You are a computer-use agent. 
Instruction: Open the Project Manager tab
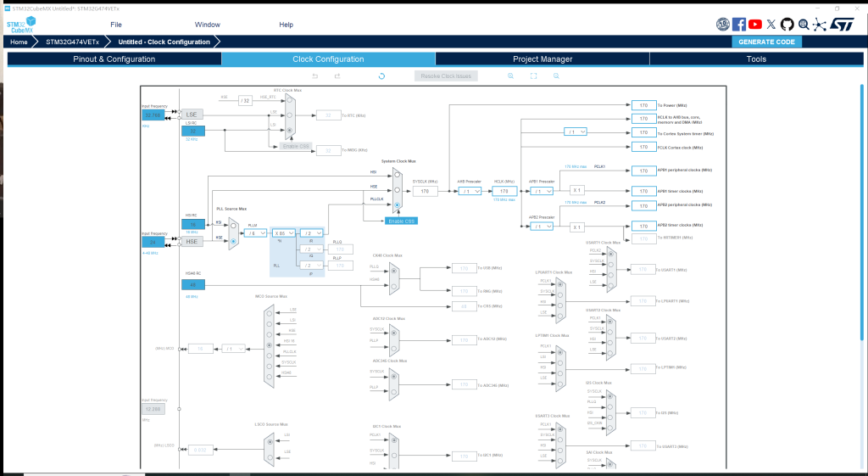point(542,59)
